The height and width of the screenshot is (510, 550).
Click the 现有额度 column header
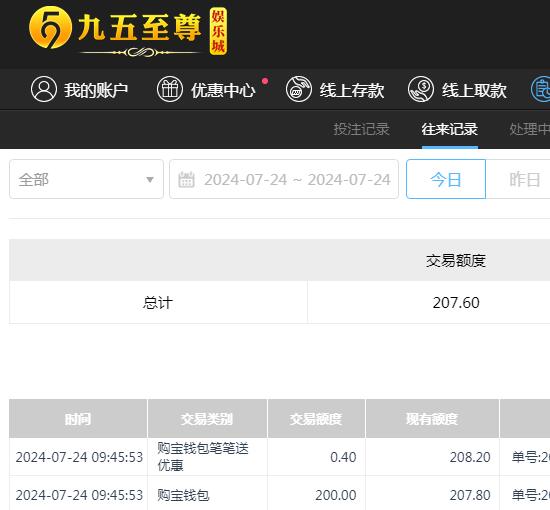[x=432, y=418]
